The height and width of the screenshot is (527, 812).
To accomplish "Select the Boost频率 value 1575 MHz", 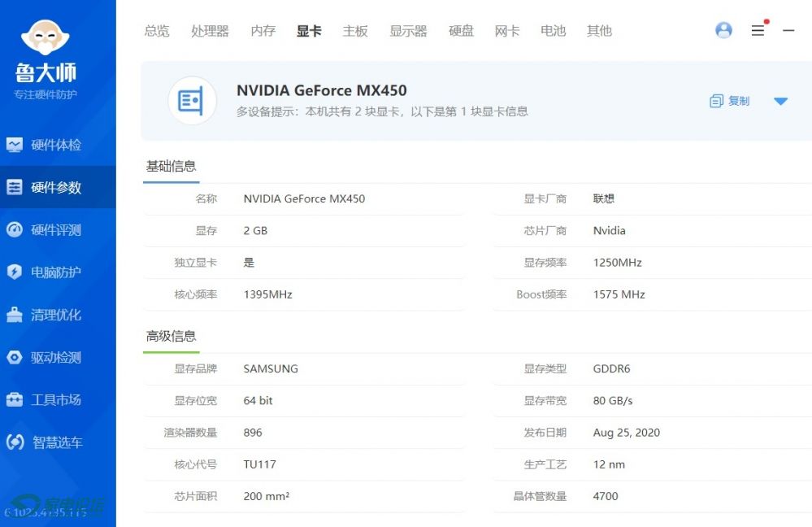I will coord(619,294).
